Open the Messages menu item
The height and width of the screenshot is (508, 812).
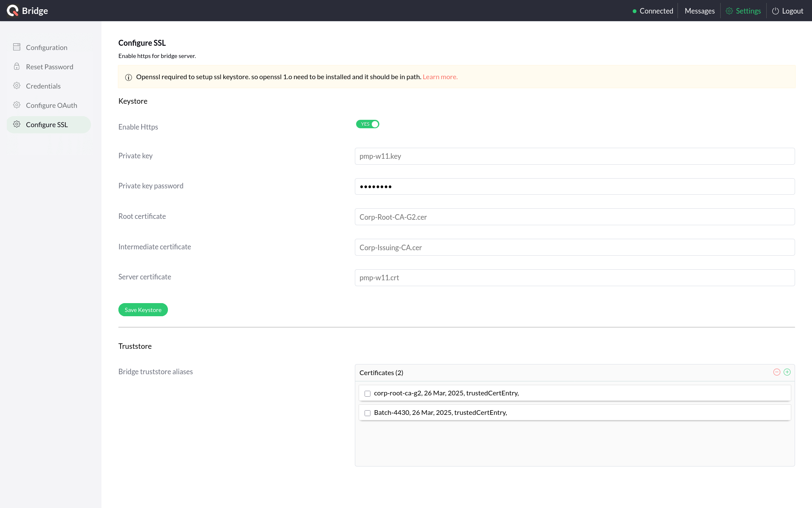pos(700,11)
